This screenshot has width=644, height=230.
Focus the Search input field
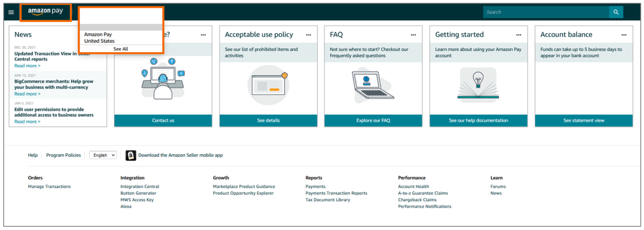coord(546,12)
